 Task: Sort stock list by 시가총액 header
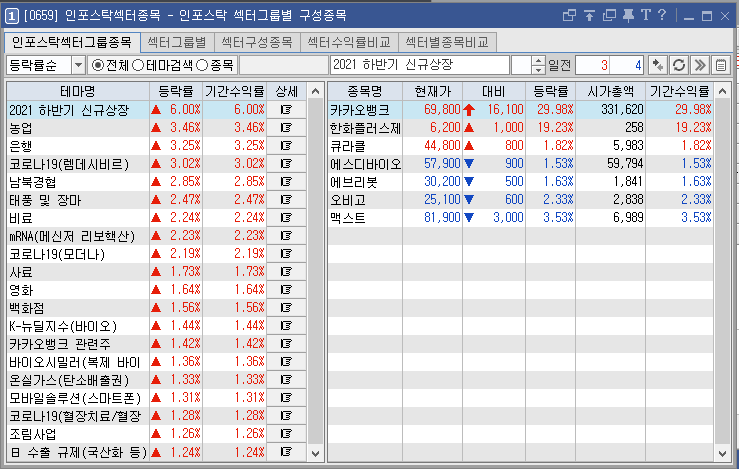pos(610,91)
